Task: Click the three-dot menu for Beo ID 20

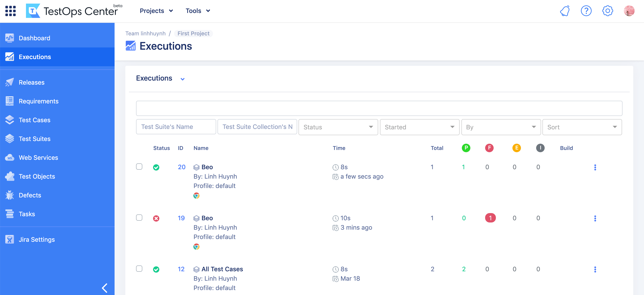Action: pyautogui.click(x=595, y=167)
